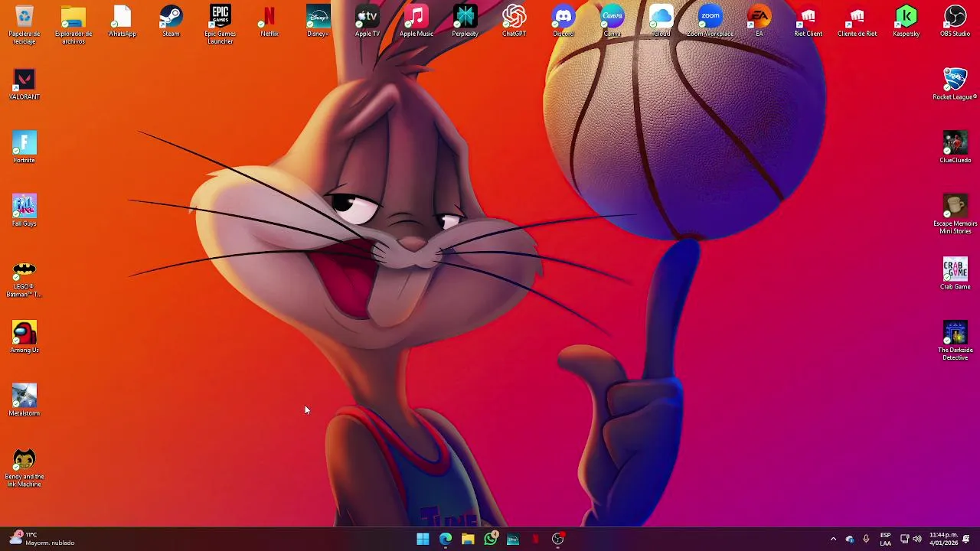Select the Crab Game shortcut
Screen dimensions: 980x551
[955, 275]
